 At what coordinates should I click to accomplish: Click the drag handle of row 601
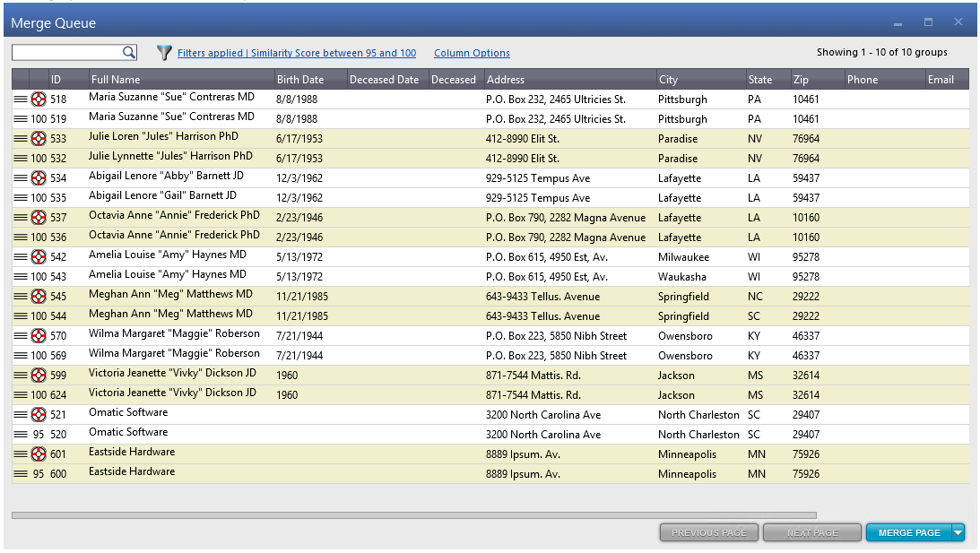point(21,454)
